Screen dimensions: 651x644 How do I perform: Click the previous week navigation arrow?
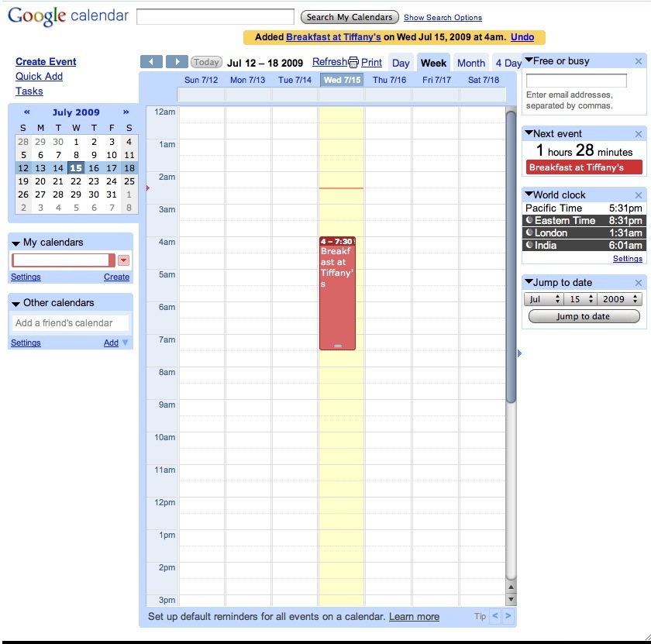pyautogui.click(x=151, y=61)
